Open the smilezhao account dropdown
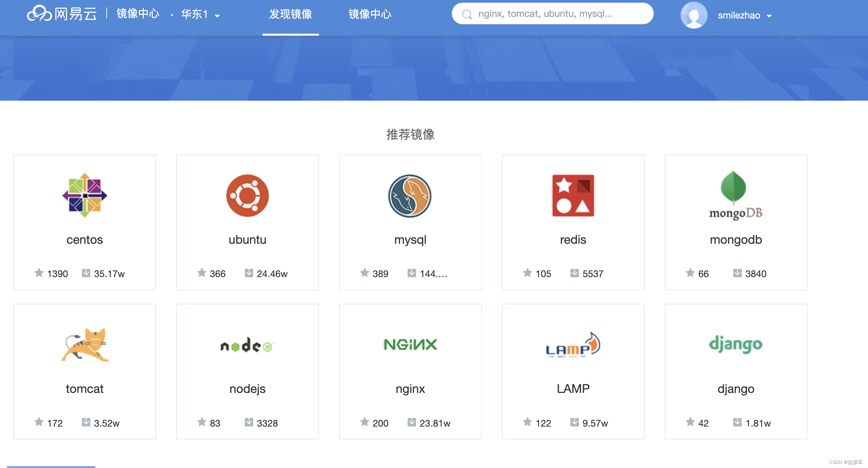 745,15
